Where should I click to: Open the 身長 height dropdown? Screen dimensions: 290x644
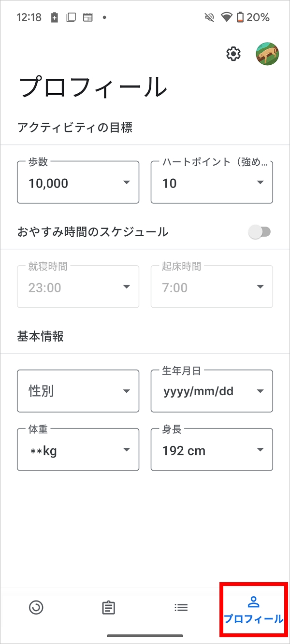coord(212,450)
